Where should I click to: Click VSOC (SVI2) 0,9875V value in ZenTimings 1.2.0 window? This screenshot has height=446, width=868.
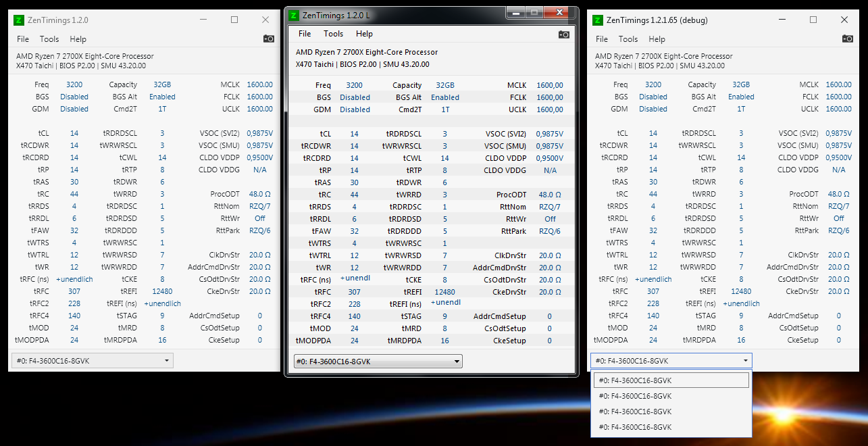[x=259, y=133]
